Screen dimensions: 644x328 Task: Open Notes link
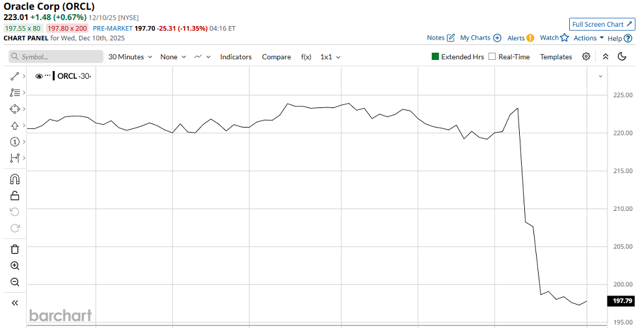pyautogui.click(x=440, y=37)
